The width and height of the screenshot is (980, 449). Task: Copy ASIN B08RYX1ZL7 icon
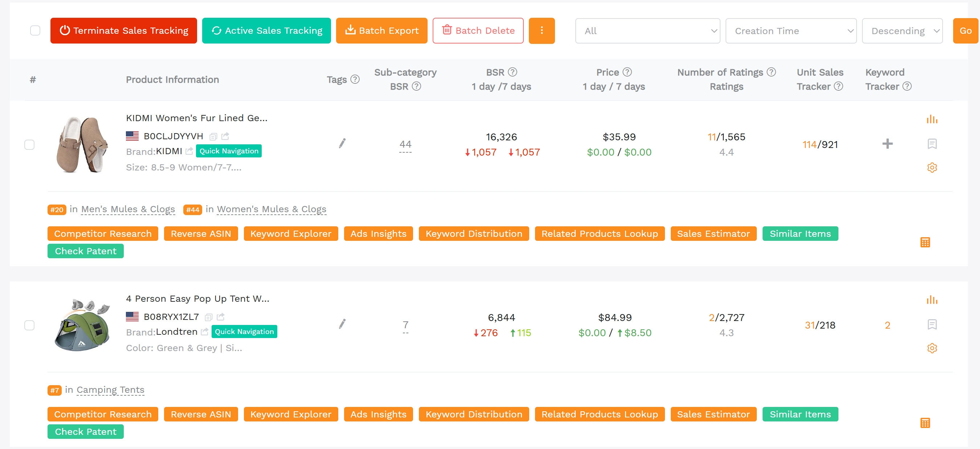[x=208, y=317]
